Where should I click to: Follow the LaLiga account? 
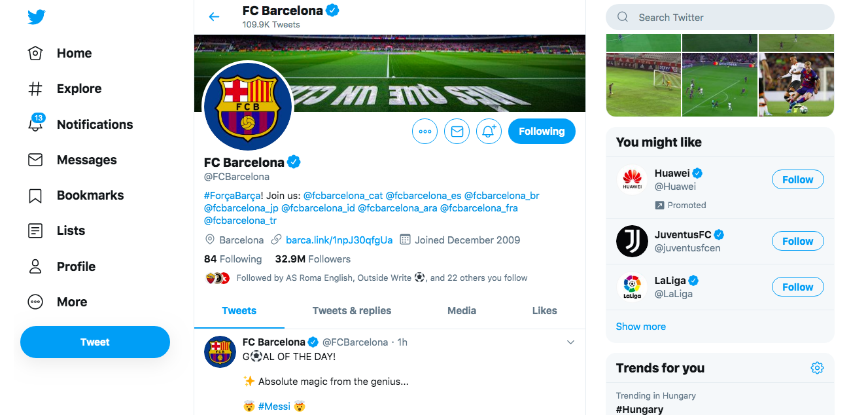click(x=798, y=287)
